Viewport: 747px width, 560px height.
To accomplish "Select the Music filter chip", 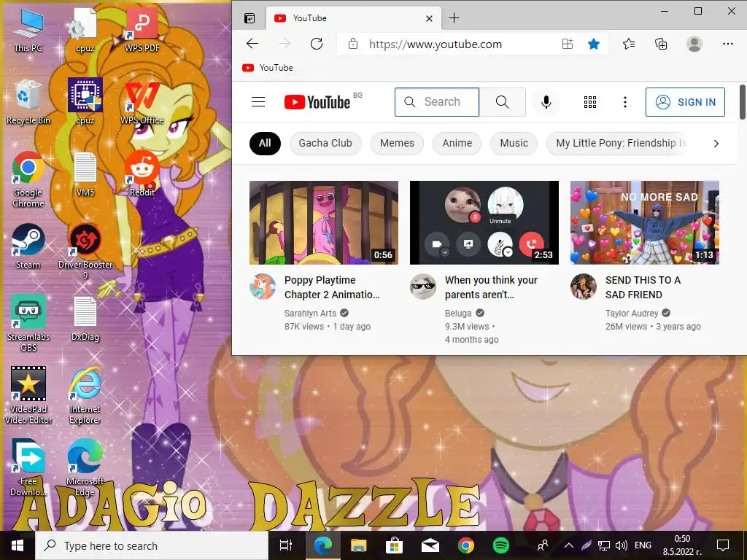I will pos(514,144).
